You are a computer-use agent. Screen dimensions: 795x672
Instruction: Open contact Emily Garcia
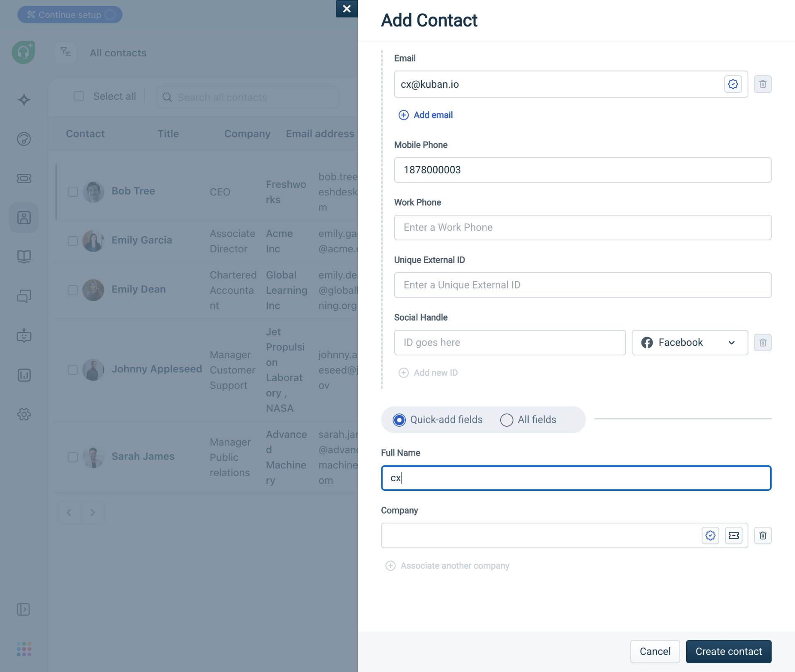[x=142, y=240]
